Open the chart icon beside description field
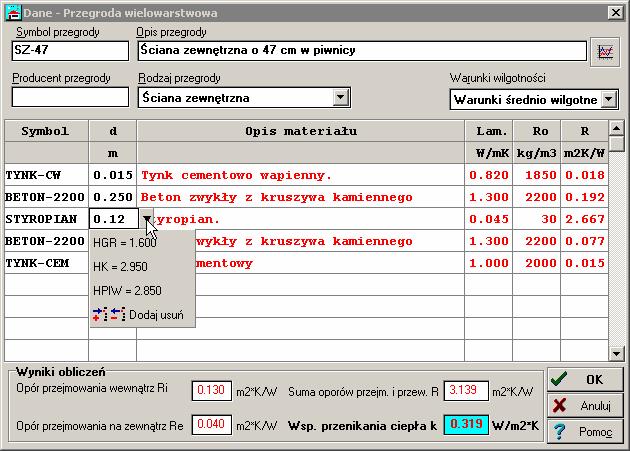The width and height of the screenshot is (630, 451). (x=605, y=52)
